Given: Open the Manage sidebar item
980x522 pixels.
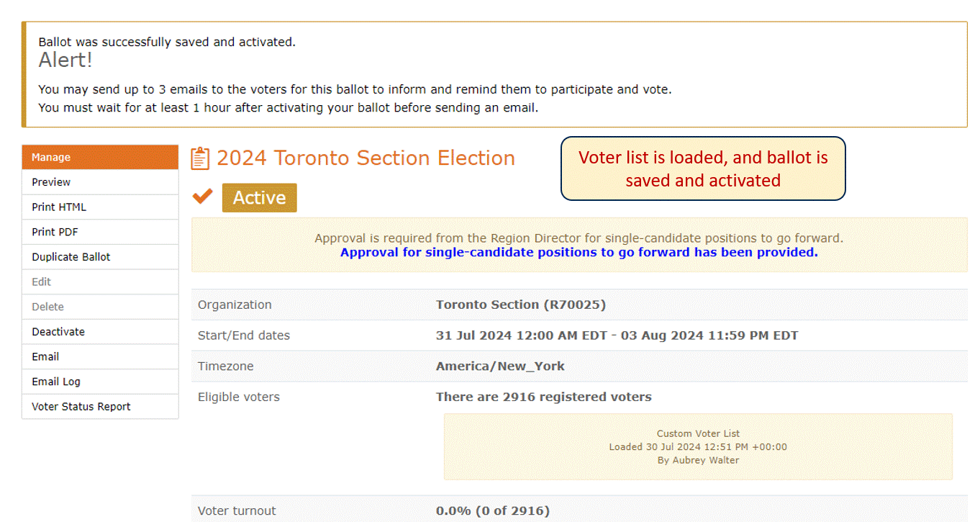Looking at the screenshot, I should pyautogui.click(x=100, y=157).
